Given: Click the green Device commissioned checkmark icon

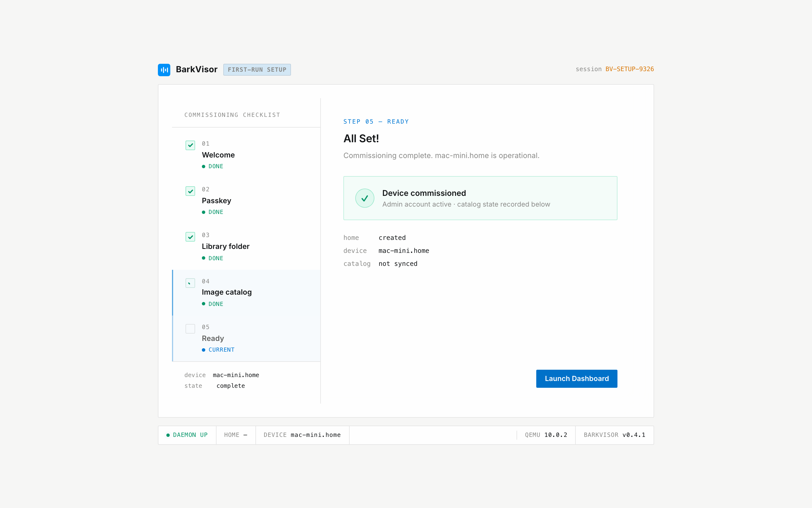Looking at the screenshot, I should coord(365,198).
